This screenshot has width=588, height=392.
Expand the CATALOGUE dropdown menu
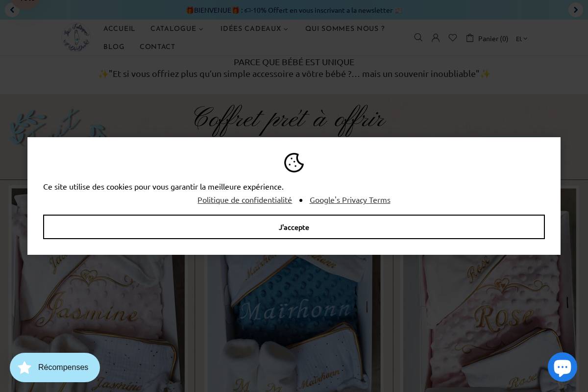pyautogui.click(x=176, y=28)
